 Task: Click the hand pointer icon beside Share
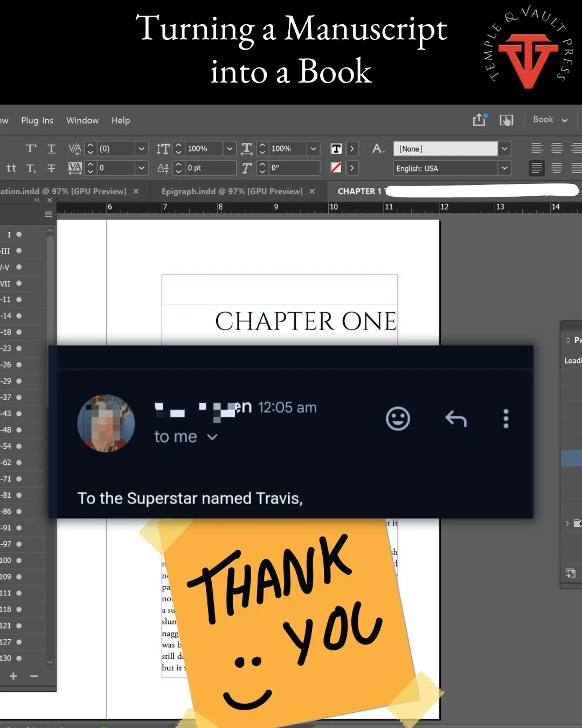(507, 120)
